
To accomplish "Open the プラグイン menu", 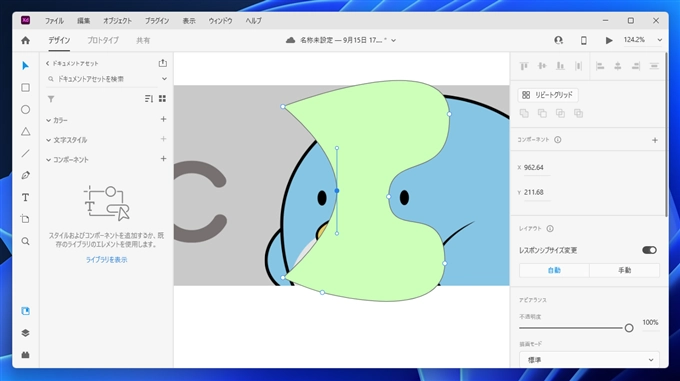I will [x=157, y=21].
